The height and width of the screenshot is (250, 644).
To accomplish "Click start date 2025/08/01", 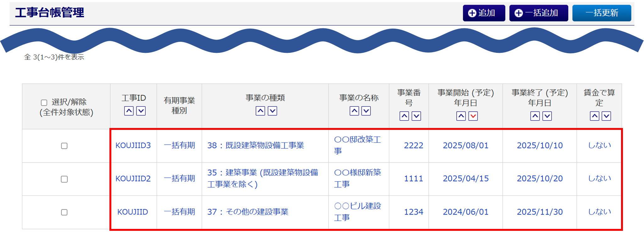I will click(466, 145).
